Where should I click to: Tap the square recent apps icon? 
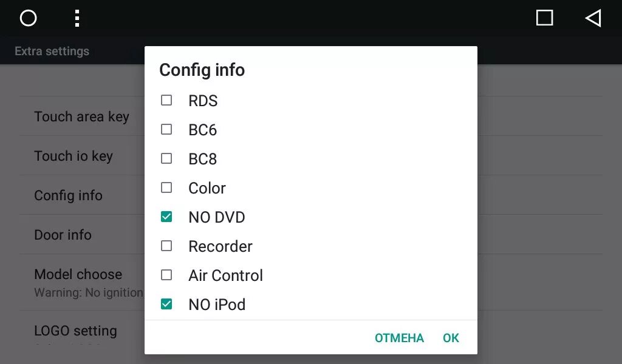pos(545,18)
